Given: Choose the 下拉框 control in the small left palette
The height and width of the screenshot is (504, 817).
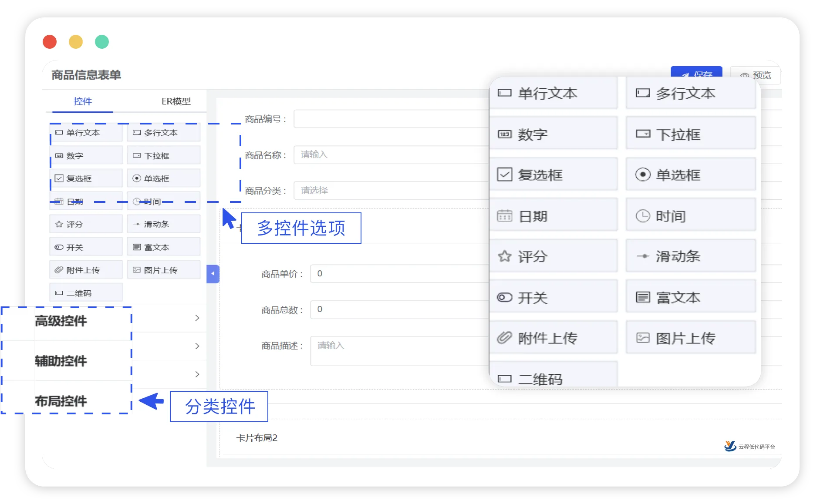Looking at the screenshot, I should pyautogui.click(x=164, y=155).
